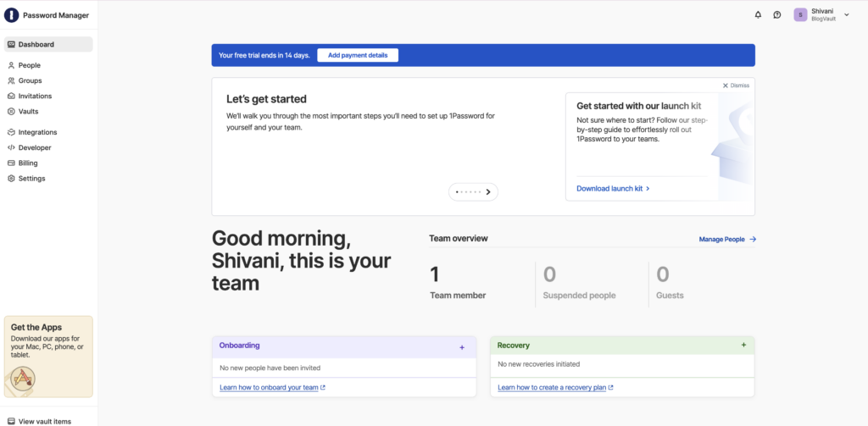Dismiss the getting started panel

pyautogui.click(x=736, y=86)
